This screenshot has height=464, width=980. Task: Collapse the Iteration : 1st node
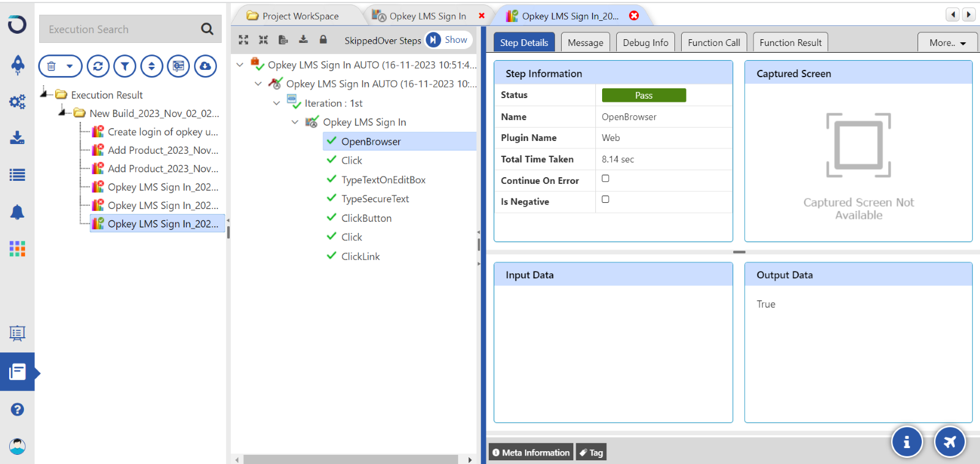point(277,103)
